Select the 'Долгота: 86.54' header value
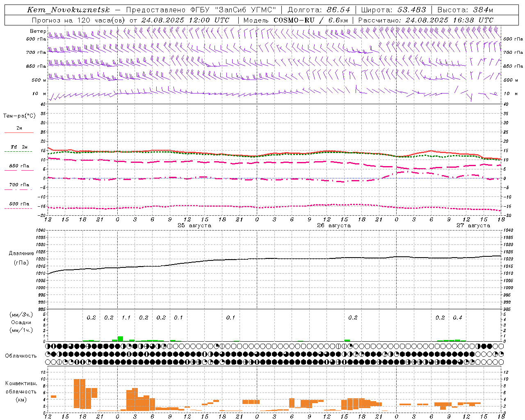The width and height of the screenshot is (525, 420). coord(319,10)
